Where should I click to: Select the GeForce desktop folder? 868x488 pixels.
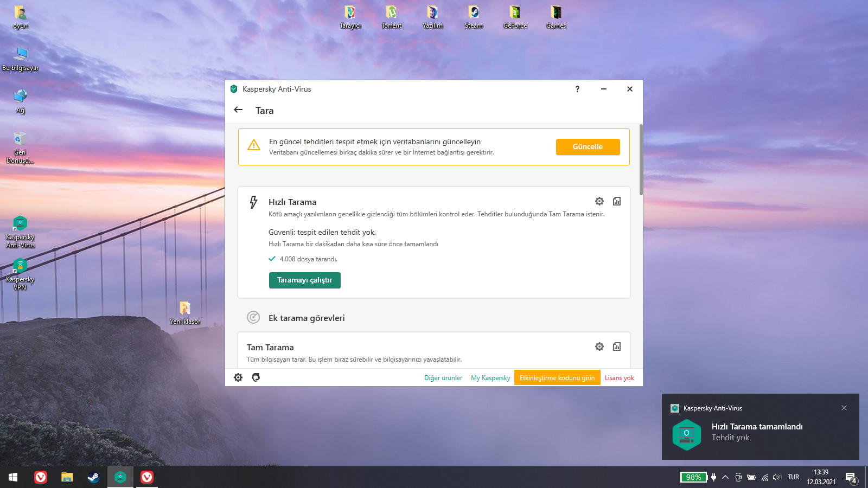515,17
